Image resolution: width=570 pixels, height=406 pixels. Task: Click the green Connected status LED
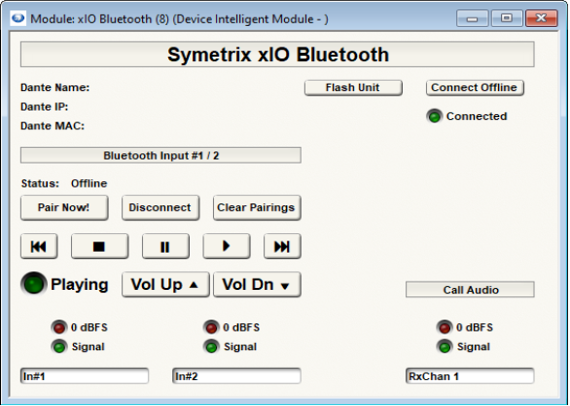point(434,116)
